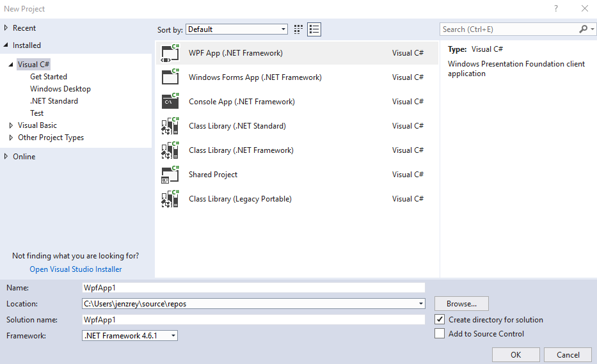This screenshot has height=364, width=597.
Task: Select Get Started category
Action: [x=49, y=77]
